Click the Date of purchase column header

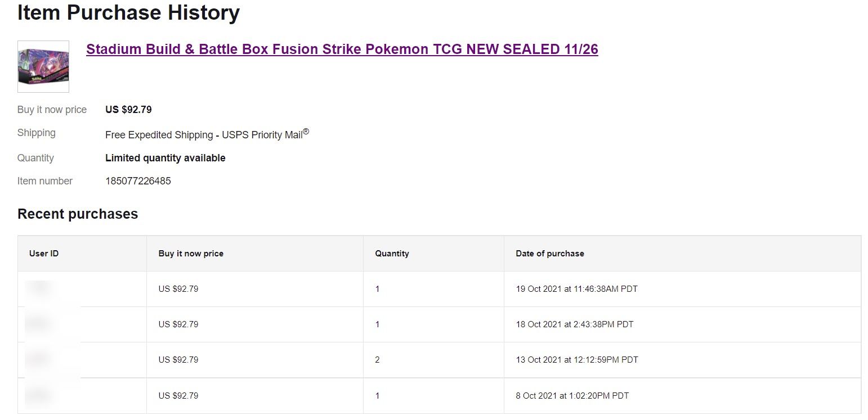click(550, 254)
